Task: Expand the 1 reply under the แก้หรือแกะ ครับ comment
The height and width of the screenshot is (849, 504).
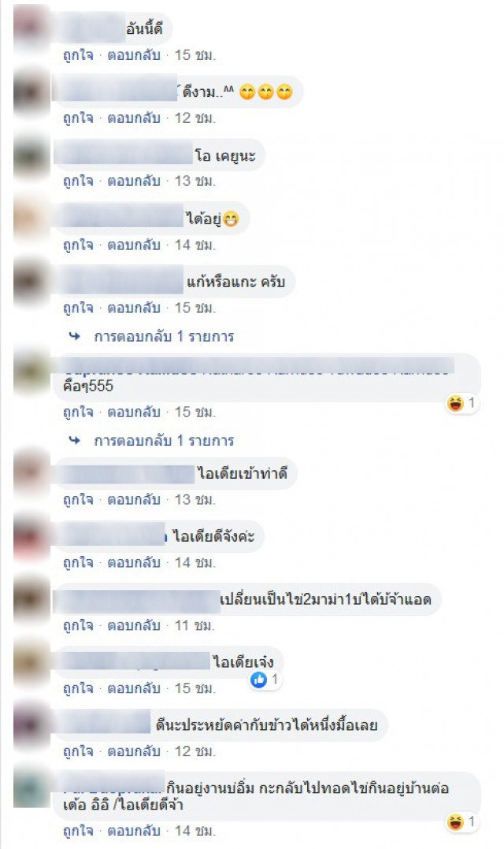Action: pyautogui.click(x=164, y=336)
